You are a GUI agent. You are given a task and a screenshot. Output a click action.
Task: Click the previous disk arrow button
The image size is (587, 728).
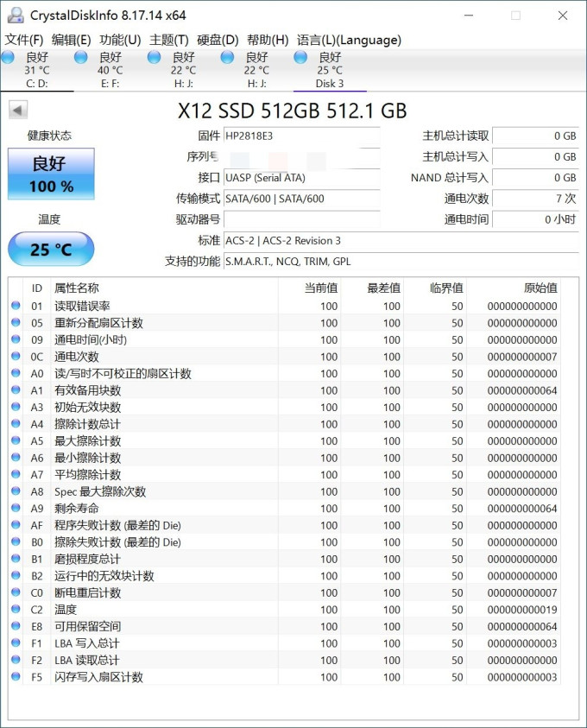pyautogui.click(x=17, y=111)
